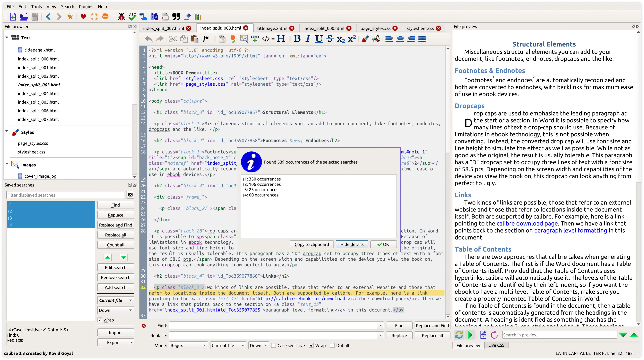Switch to the stylesheet.css tab
644x360 pixels.
(420, 28)
